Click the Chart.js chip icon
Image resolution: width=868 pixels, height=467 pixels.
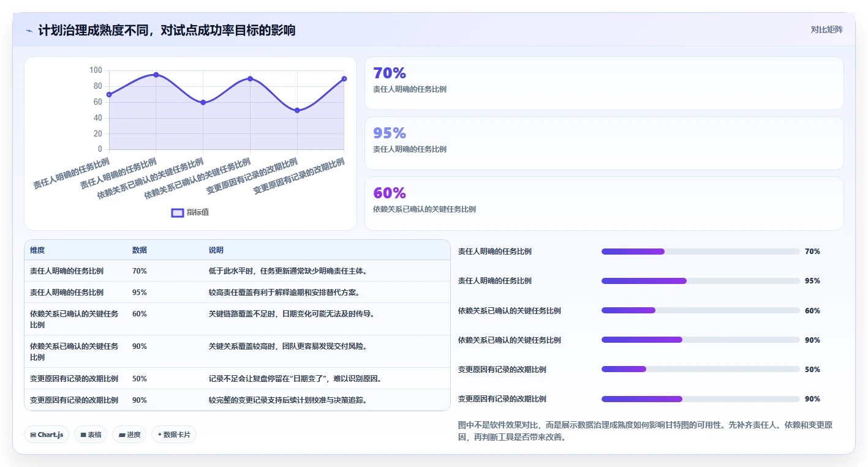tap(33, 435)
